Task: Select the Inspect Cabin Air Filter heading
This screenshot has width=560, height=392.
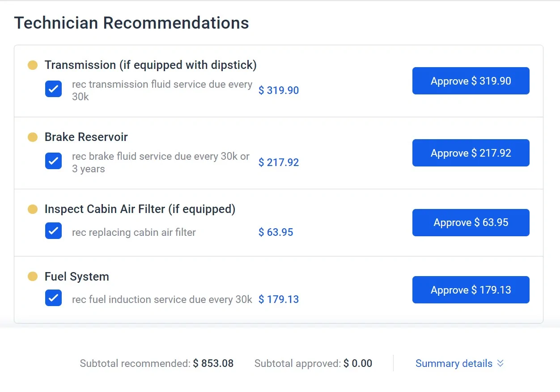Action: [140, 209]
